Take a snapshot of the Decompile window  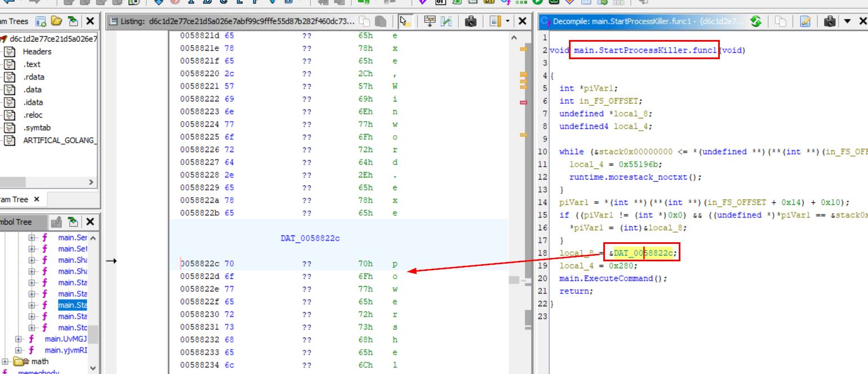829,21
